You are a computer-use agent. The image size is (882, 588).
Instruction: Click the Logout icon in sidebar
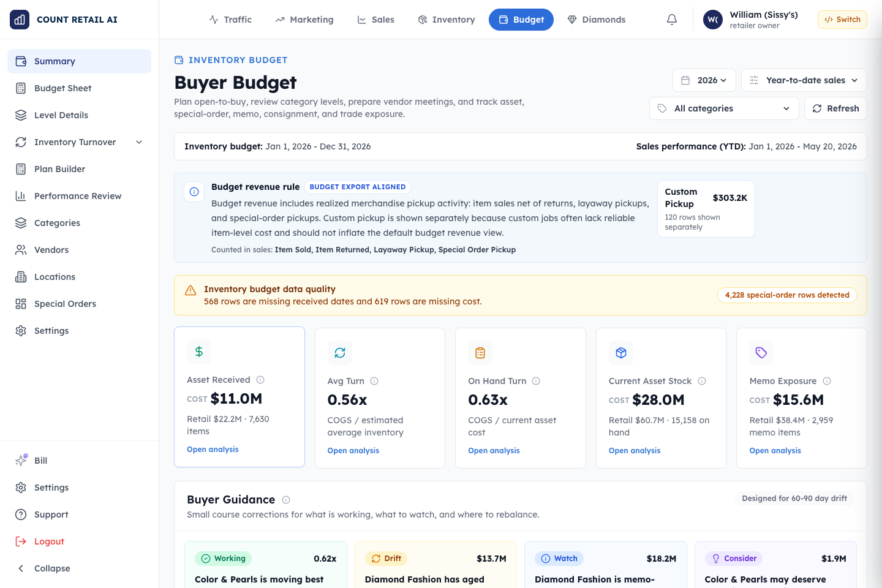click(x=21, y=541)
